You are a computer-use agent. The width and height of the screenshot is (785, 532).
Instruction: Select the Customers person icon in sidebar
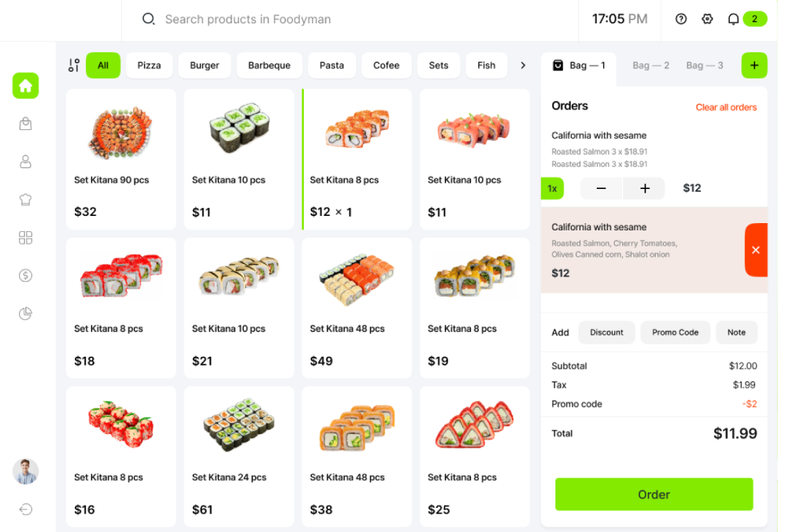click(25, 161)
